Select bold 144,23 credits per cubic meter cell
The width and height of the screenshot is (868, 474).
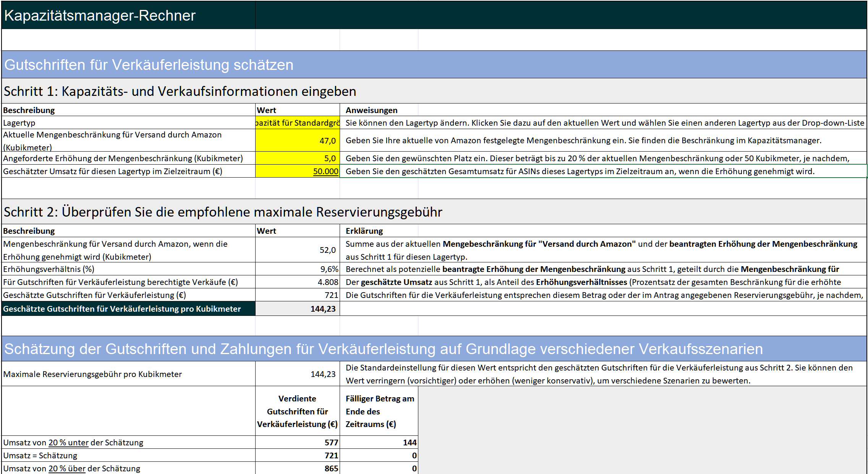coord(297,309)
